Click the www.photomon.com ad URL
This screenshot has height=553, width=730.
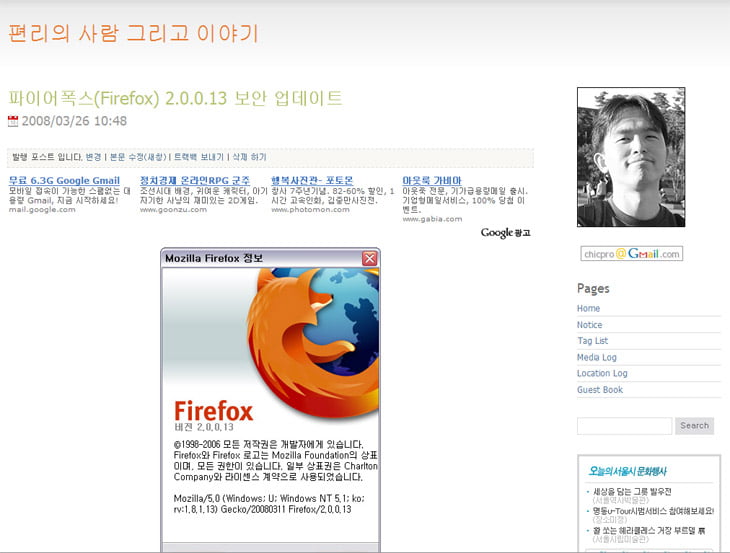coord(310,209)
